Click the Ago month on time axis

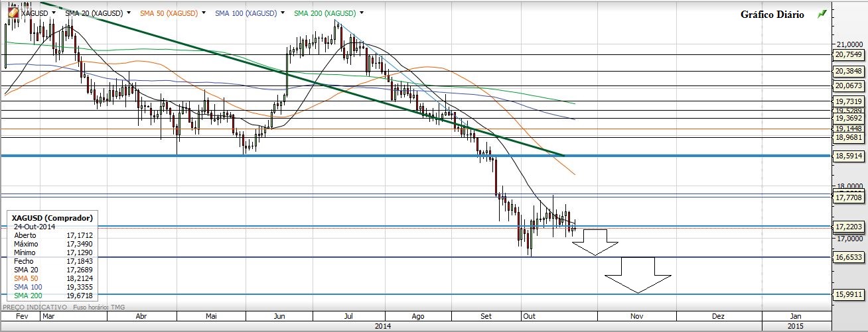tap(418, 317)
